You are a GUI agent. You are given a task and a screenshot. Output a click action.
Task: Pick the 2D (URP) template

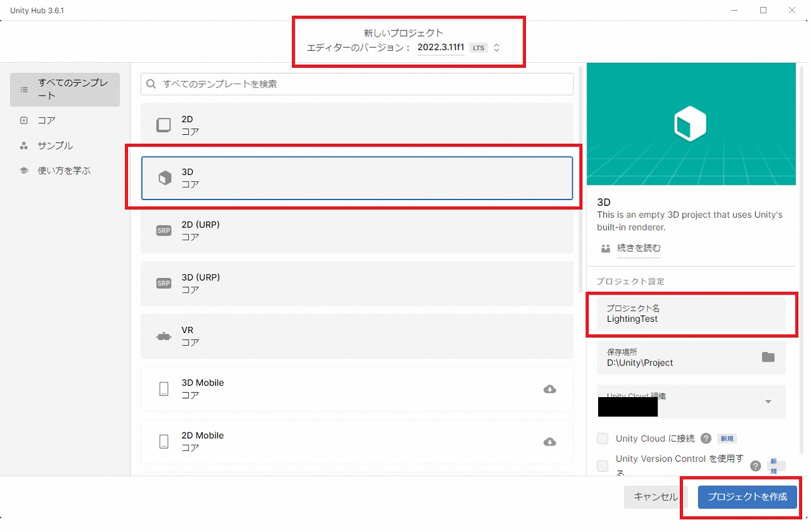(357, 231)
